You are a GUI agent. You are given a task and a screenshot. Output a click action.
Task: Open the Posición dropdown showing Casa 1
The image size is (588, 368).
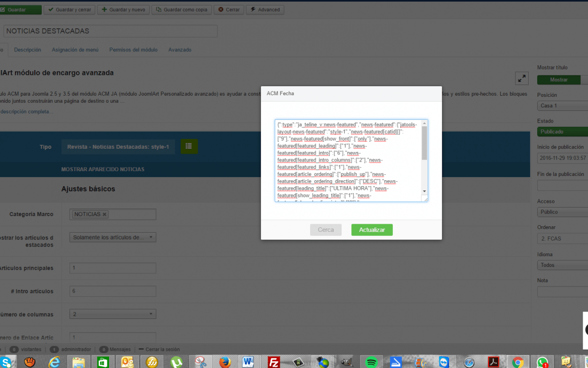point(562,106)
